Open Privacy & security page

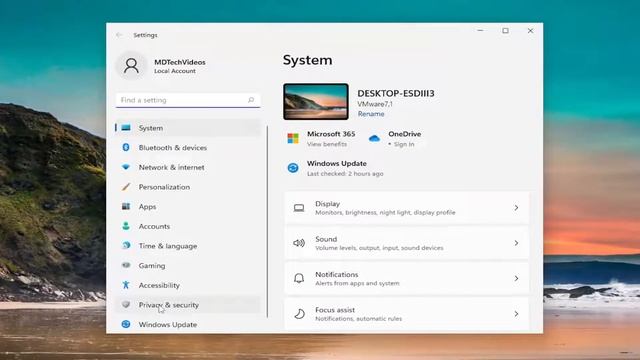click(188, 304)
